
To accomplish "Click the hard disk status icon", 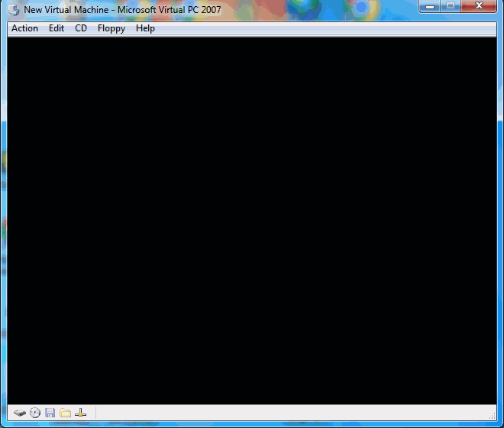I will (20, 413).
